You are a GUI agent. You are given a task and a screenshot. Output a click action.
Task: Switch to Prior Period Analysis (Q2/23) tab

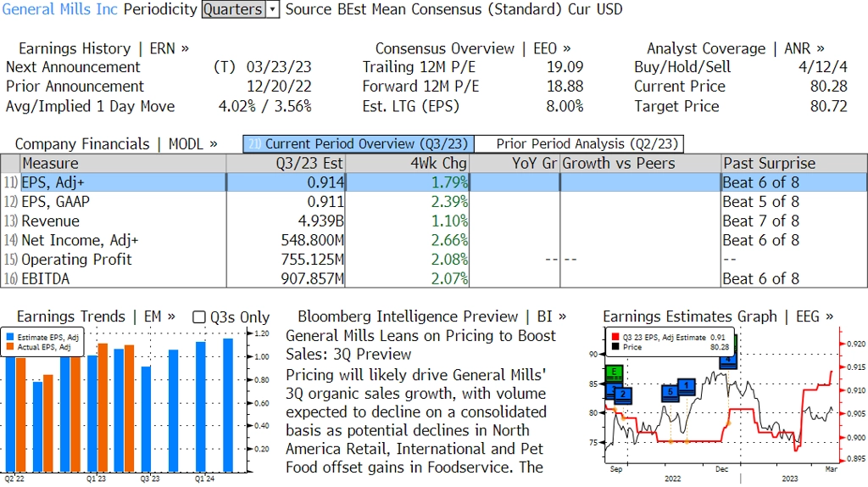[x=580, y=144]
